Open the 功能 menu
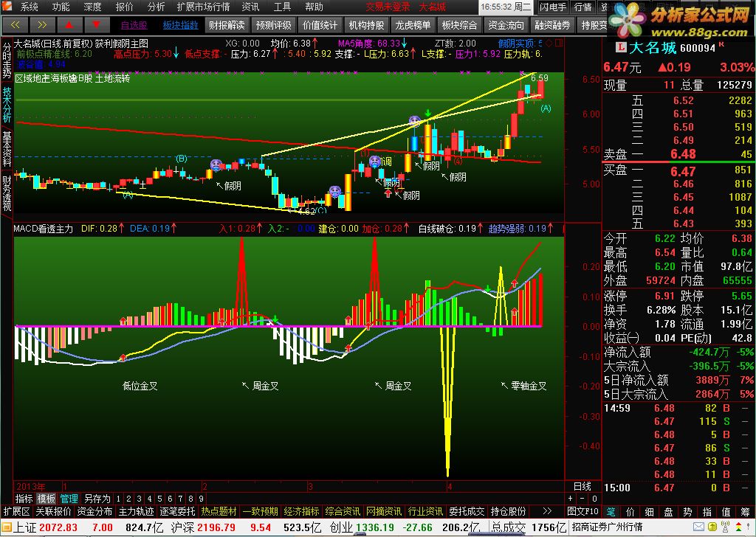The width and height of the screenshot is (756, 537). (x=61, y=7)
